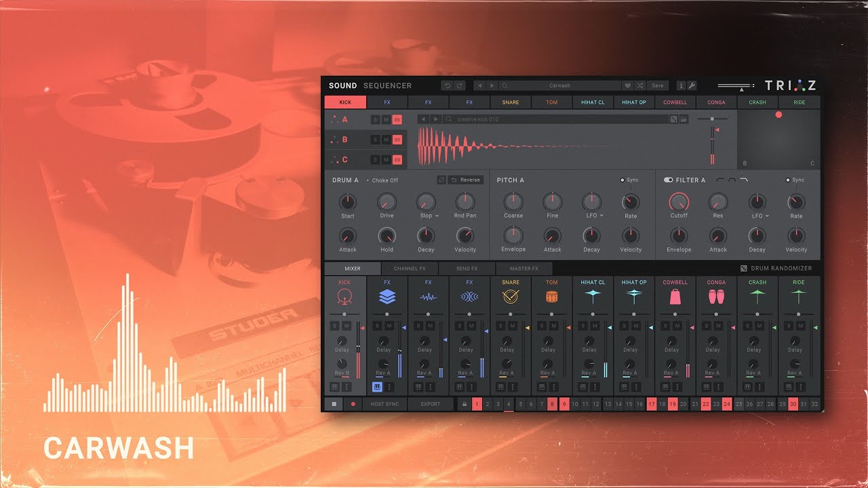Click the waveform FX icon in mixer
Image resolution: width=868 pixels, height=488 pixels.
(x=428, y=296)
